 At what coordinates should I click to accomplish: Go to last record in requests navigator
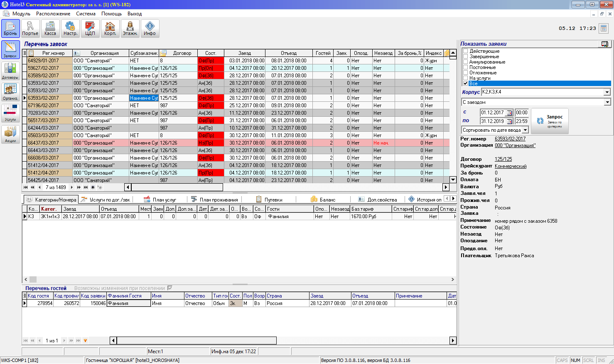[x=86, y=187]
